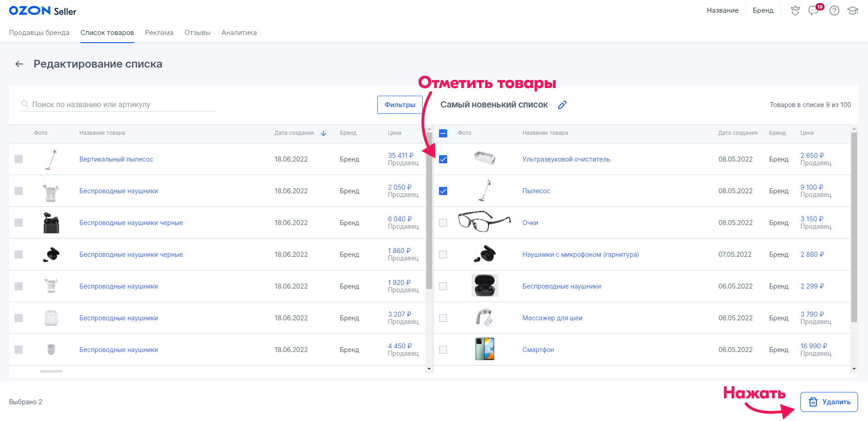Image resolution: width=868 pixels, height=421 pixels.
Task: Click the Смартфон product thumbnail
Action: 484,349
